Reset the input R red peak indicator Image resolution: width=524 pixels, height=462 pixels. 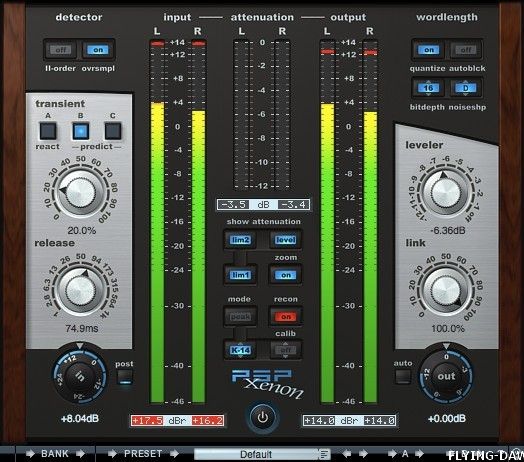pos(199,43)
